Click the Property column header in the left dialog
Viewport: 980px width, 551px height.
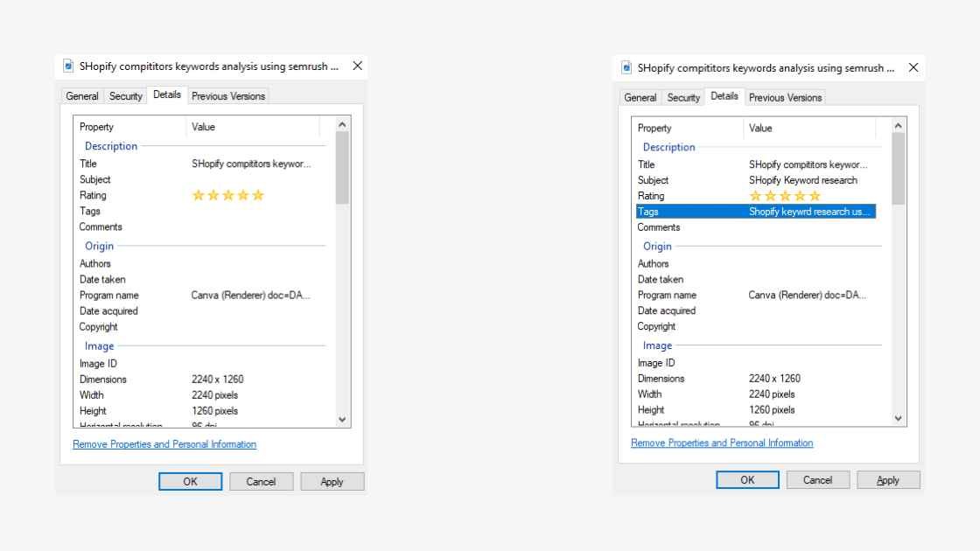(130, 127)
